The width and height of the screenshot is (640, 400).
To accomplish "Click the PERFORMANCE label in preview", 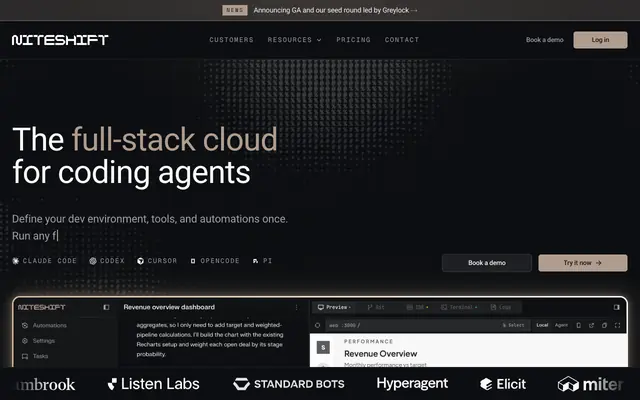I will [369, 341].
